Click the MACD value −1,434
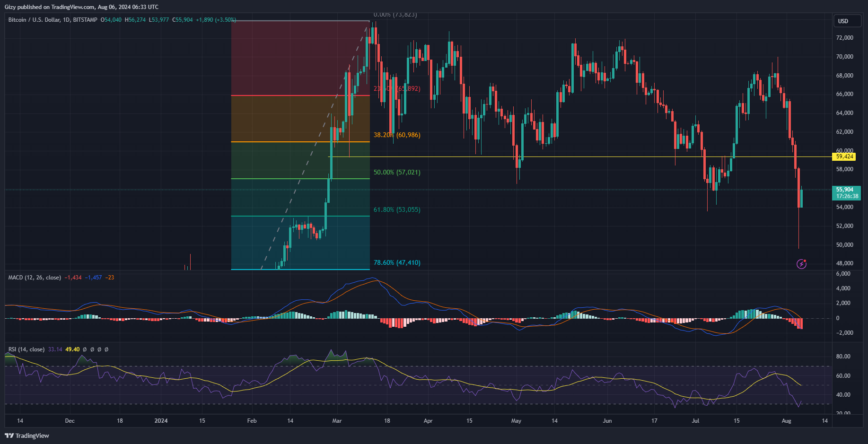The height and width of the screenshot is (444, 868). 73,278
